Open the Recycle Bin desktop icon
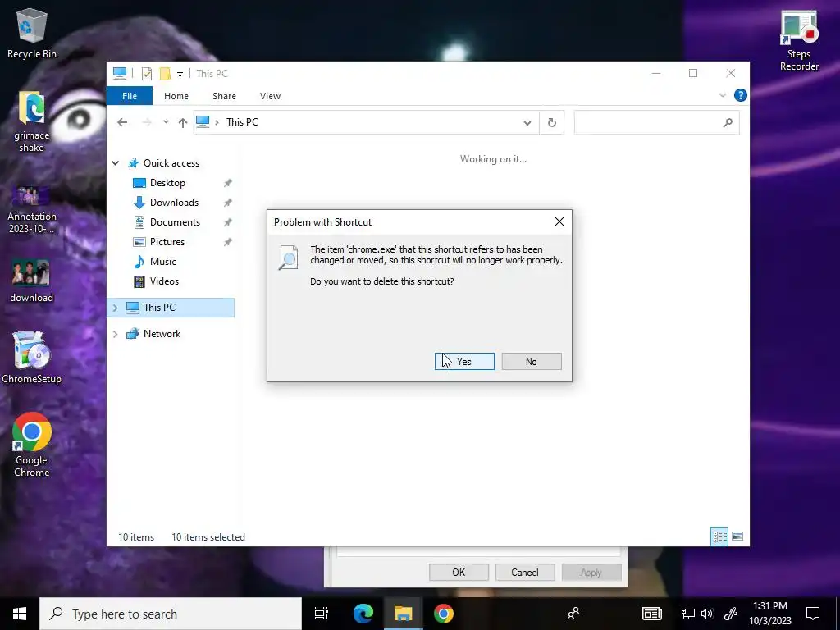The width and height of the screenshot is (840, 630). tap(32, 34)
